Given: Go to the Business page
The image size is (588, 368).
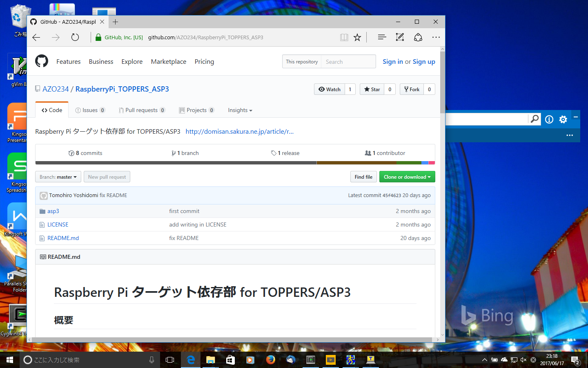Looking at the screenshot, I should tap(101, 61).
